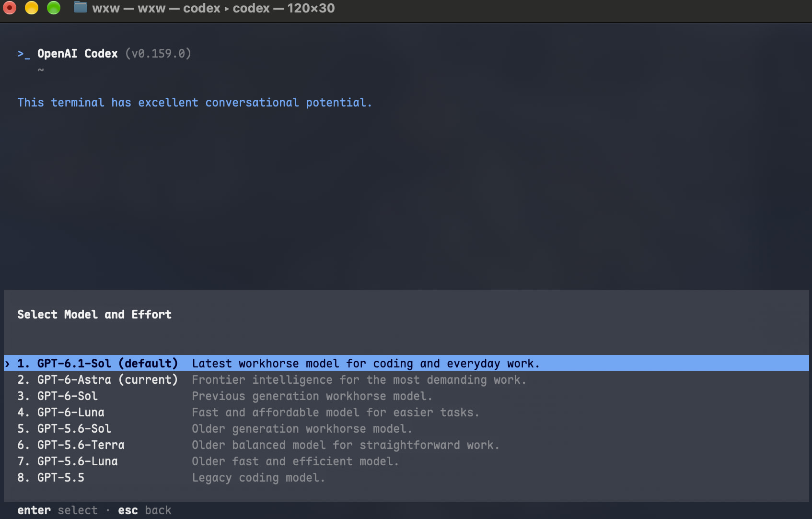Image resolution: width=812 pixels, height=519 pixels.
Task: Pick the GPT-5.6-Terra model entry
Action: pos(406,445)
